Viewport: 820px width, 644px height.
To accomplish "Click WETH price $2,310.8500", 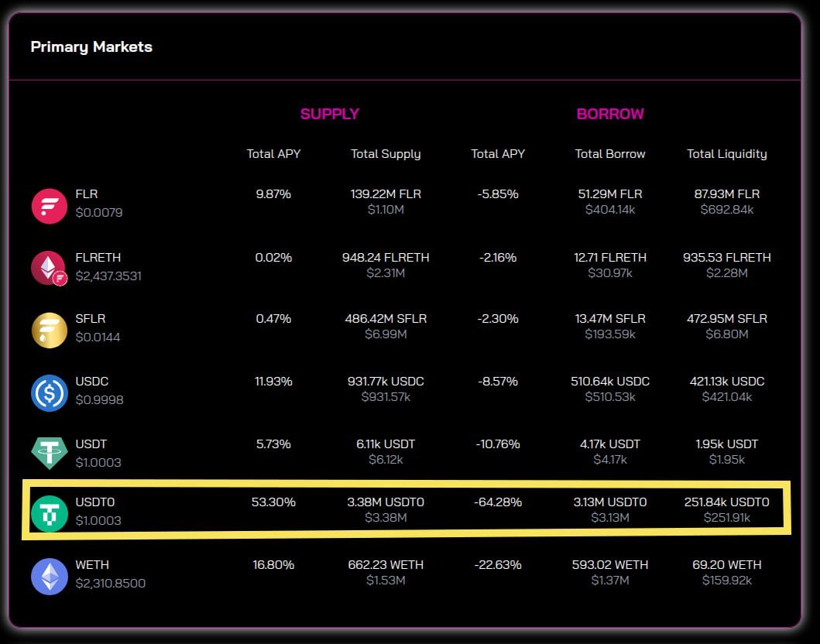I will tap(111, 584).
